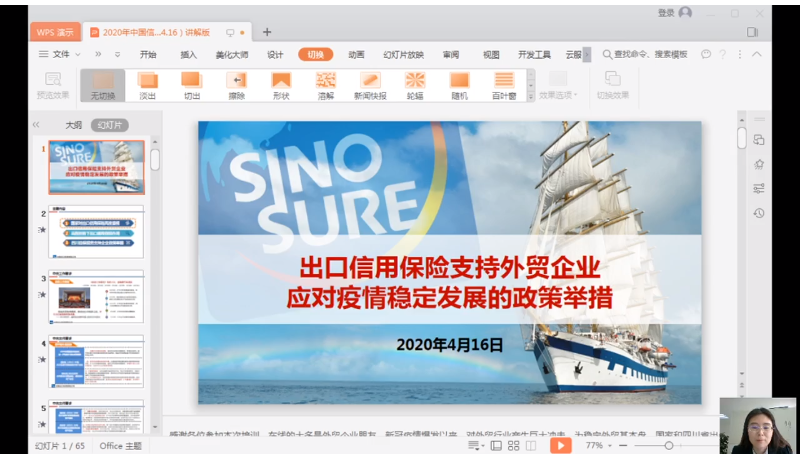Select slide 3 thumbnail
Image resolution: width=805 pixels, height=454 pixels.
tap(97, 297)
